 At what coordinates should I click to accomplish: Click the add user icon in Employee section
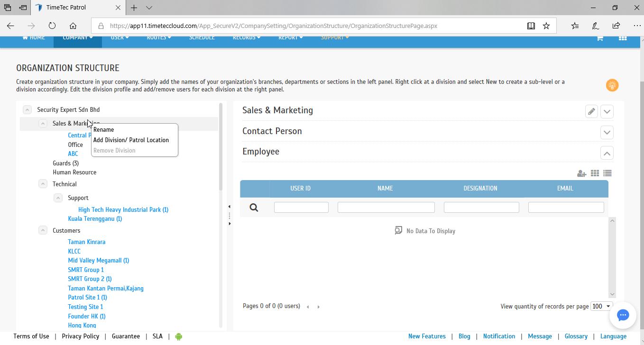click(x=581, y=173)
